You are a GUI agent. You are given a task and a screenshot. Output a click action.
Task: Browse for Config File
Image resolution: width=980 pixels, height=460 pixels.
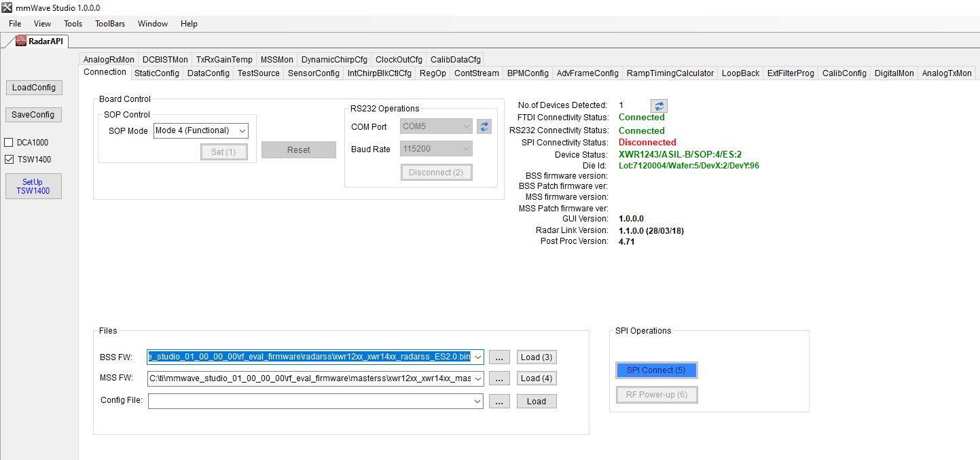499,402
